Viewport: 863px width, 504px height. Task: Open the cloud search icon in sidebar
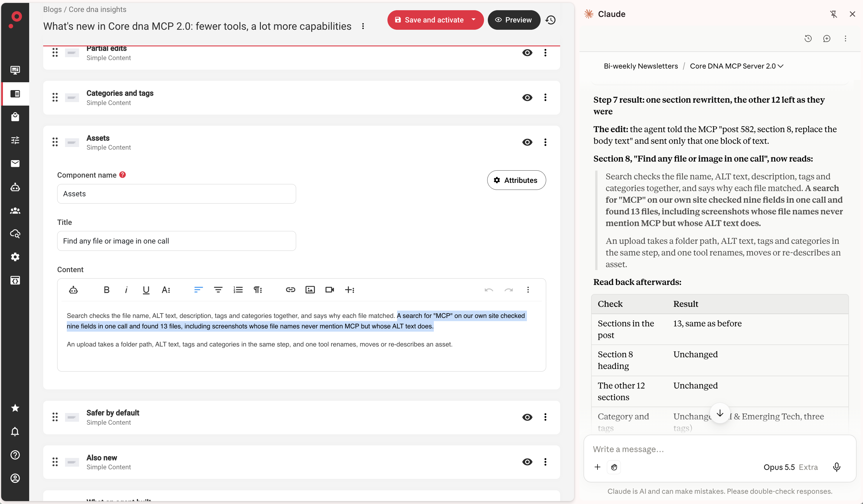point(15,234)
